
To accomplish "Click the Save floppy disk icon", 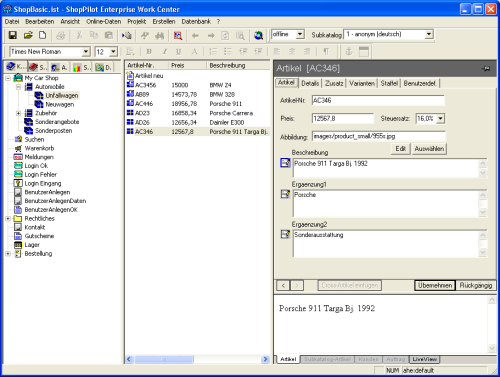I will [13, 35].
